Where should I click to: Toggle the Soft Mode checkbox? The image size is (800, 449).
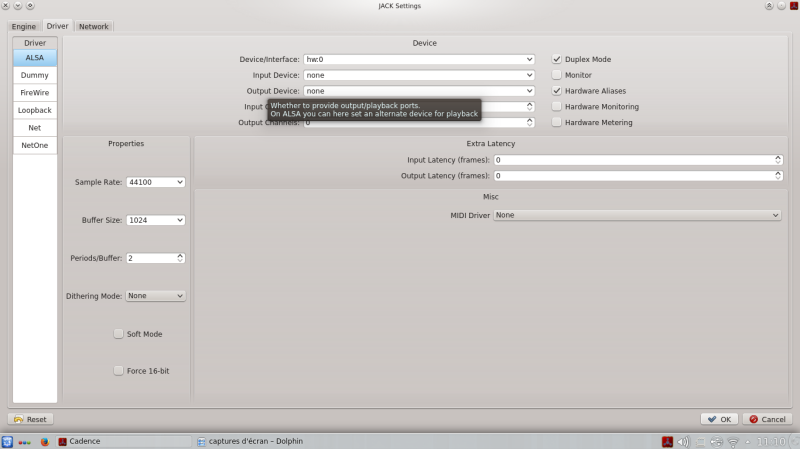tap(118, 334)
